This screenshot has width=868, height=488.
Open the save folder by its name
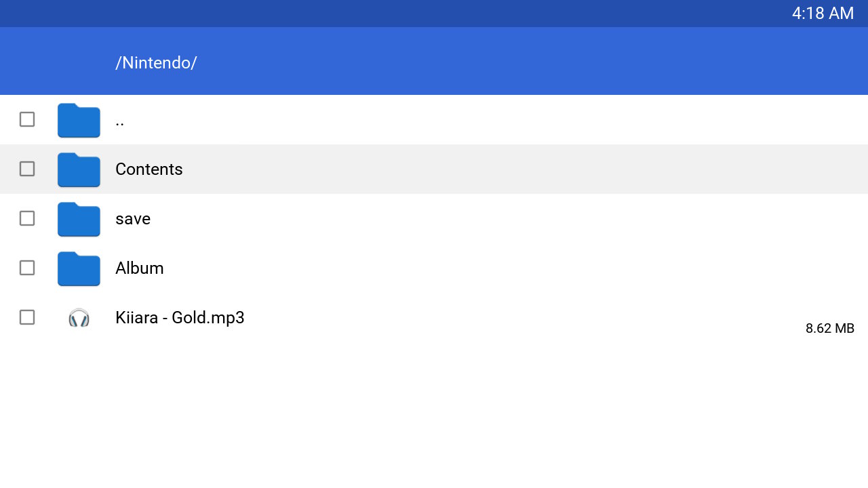pyautogui.click(x=133, y=219)
